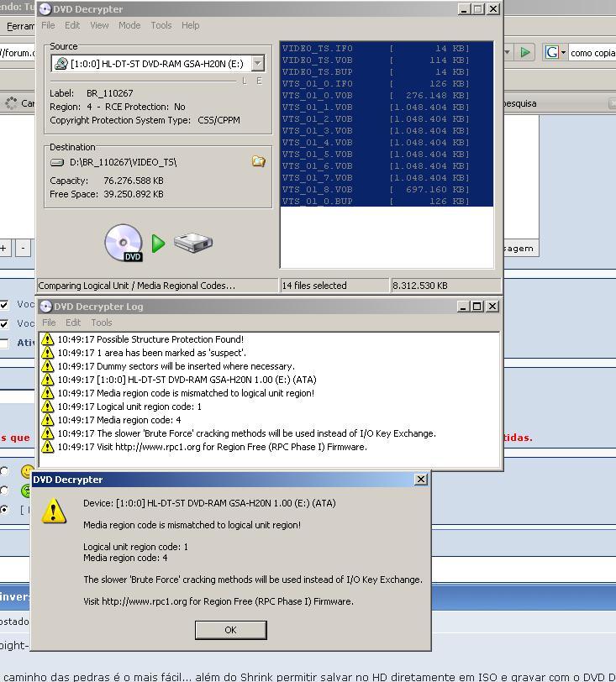
Task: Minimize the DVD Decrypter main window
Action: point(464,8)
